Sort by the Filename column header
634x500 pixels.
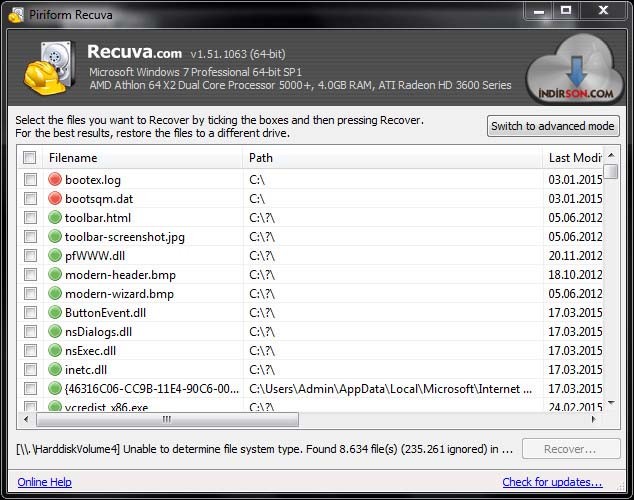[x=142, y=158]
